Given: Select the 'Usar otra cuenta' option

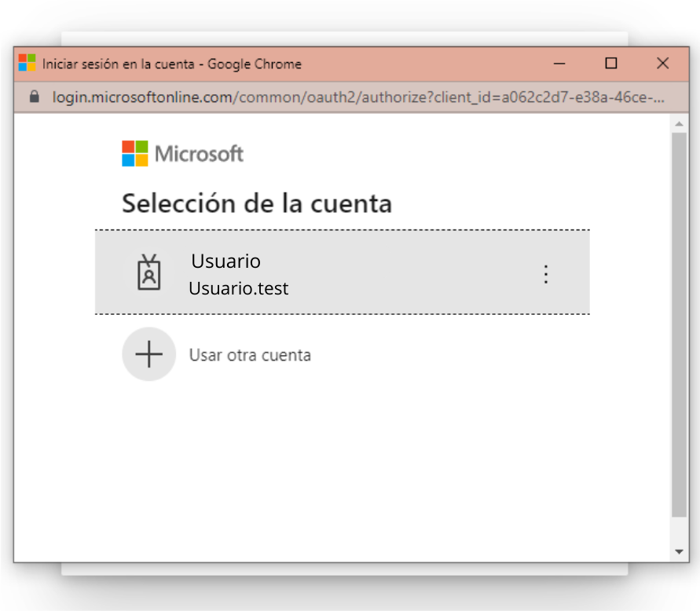Looking at the screenshot, I should point(250,355).
